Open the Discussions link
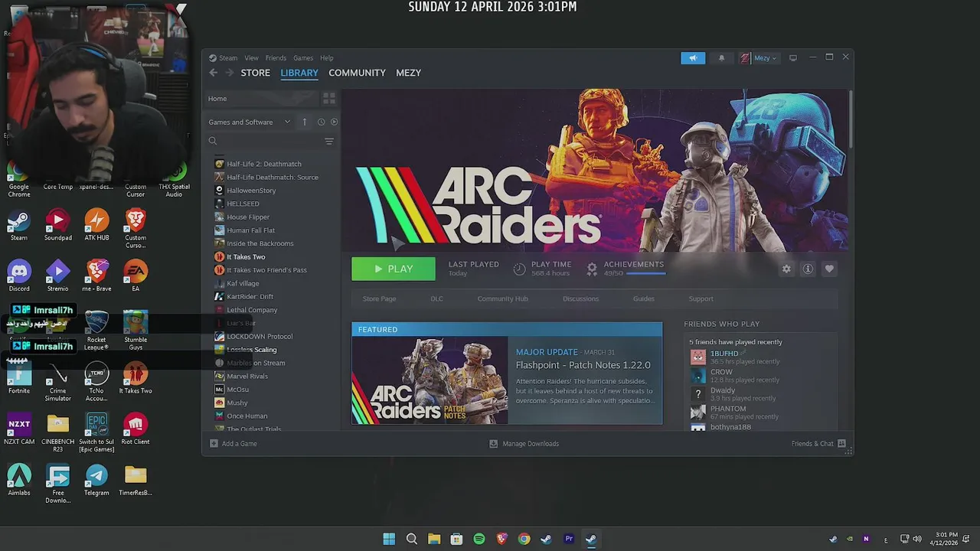The width and height of the screenshot is (980, 551). click(580, 298)
